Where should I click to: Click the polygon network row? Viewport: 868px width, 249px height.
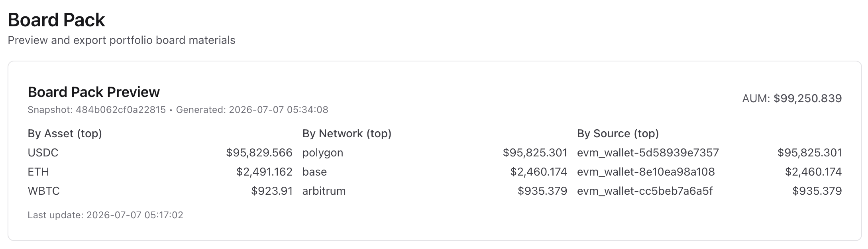[435, 153]
